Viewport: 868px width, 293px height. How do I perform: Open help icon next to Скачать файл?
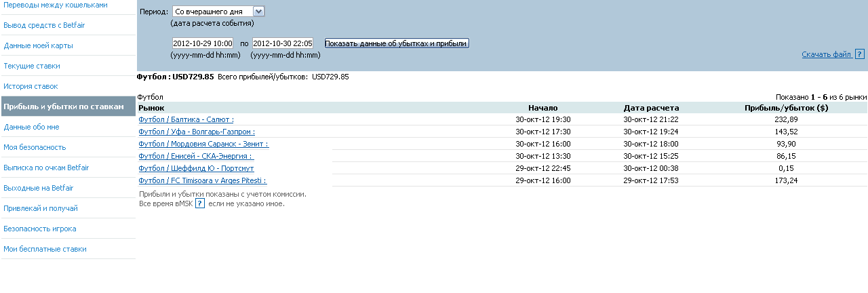(860, 54)
